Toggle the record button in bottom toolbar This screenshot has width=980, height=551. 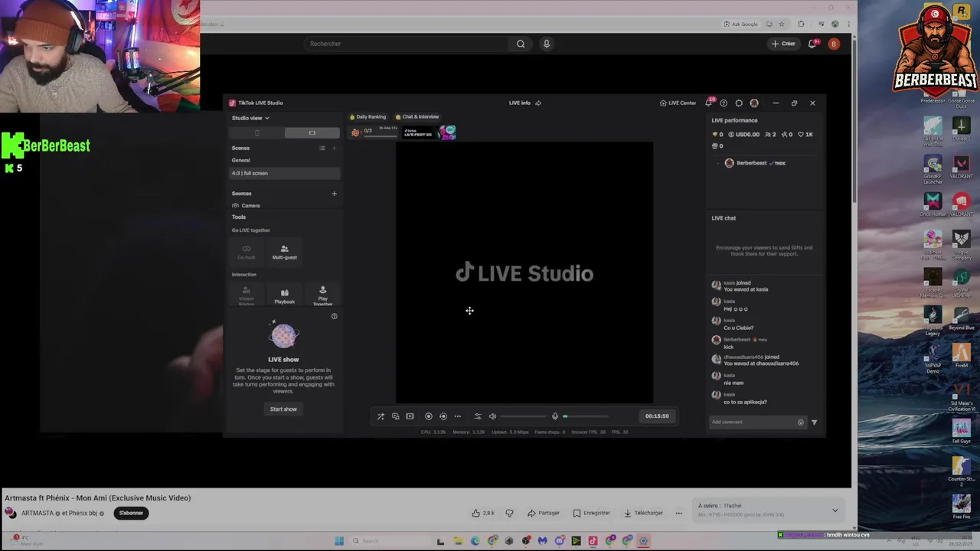pos(429,416)
